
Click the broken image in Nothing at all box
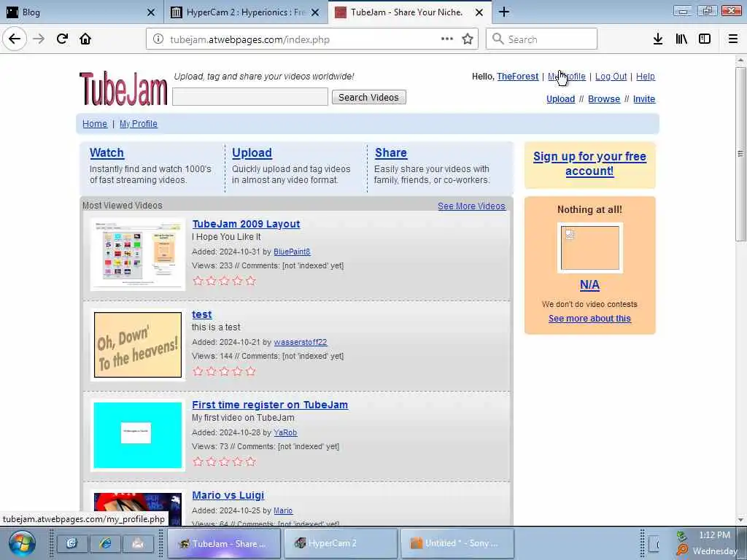coord(589,248)
